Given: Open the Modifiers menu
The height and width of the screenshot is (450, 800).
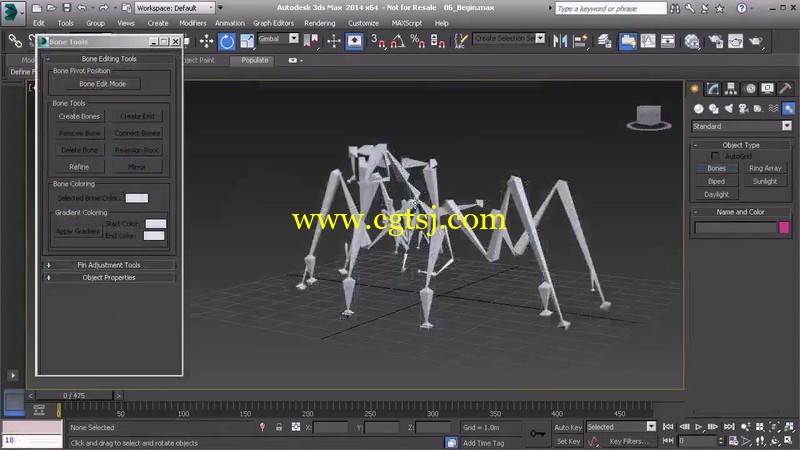Looking at the screenshot, I should click(x=193, y=23).
